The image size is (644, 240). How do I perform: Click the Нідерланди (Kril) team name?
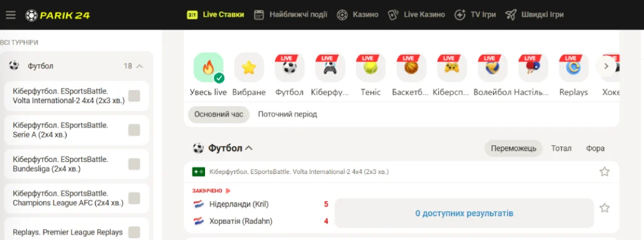239,204
